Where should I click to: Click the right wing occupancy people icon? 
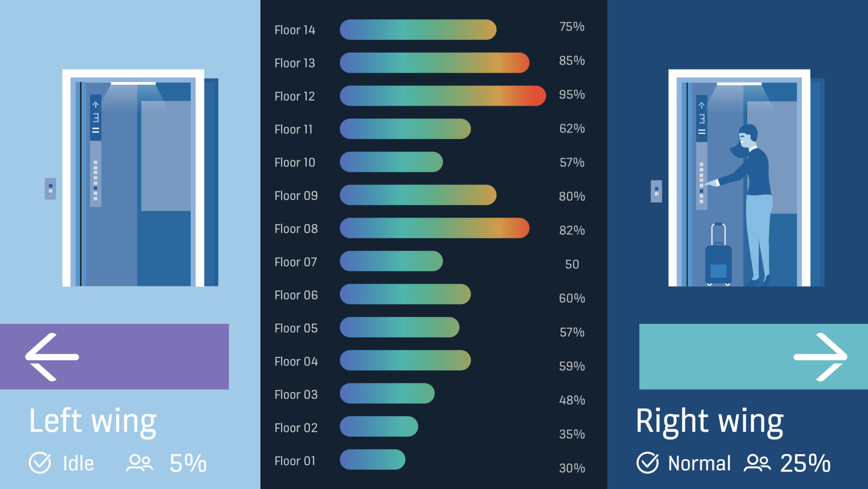[x=757, y=463]
